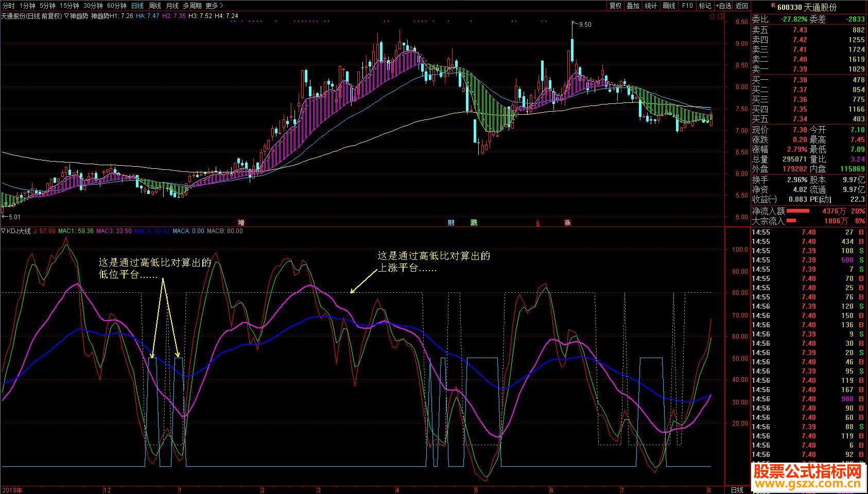This screenshot has height=494, width=868.
Task: Click the 跌 event marker
Action: pos(474,222)
